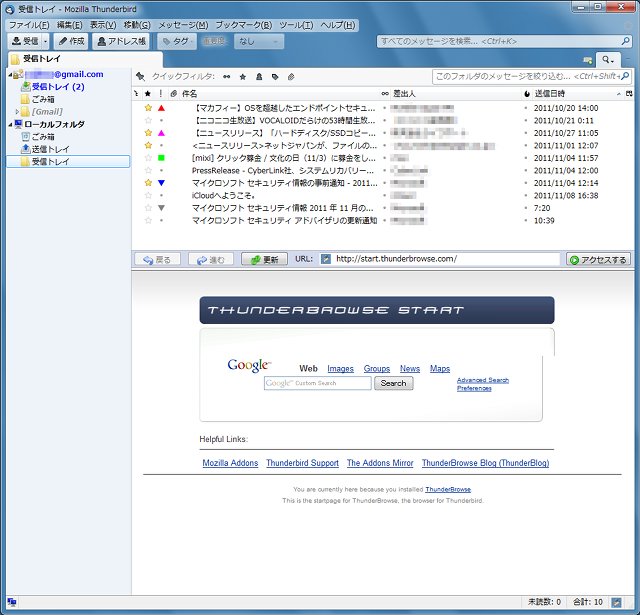Toggle the attachment quick filter paperclip icon
Viewport: 640px width, 615px height.
[x=291, y=77]
